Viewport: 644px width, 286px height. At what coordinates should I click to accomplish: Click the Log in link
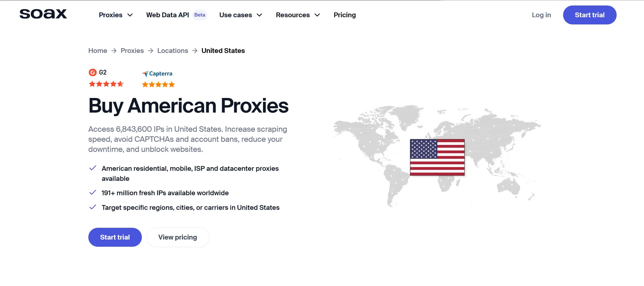(x=541, y=15)
